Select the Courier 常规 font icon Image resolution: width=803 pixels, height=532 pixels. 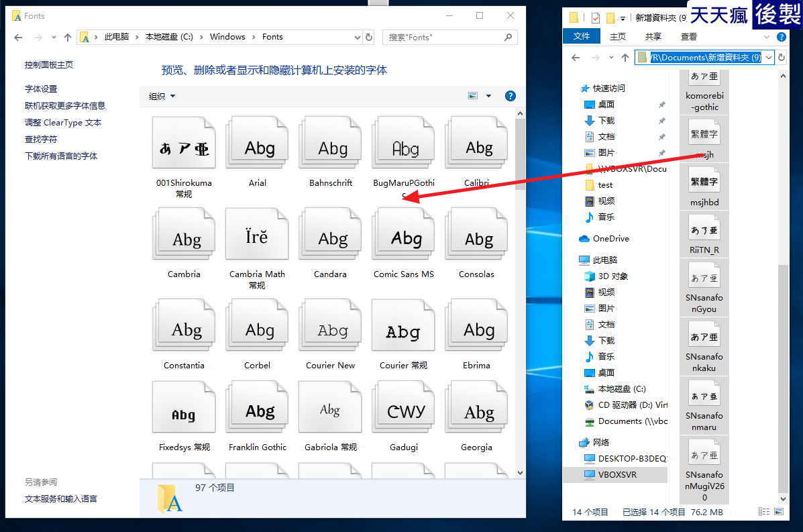point(404,326)
